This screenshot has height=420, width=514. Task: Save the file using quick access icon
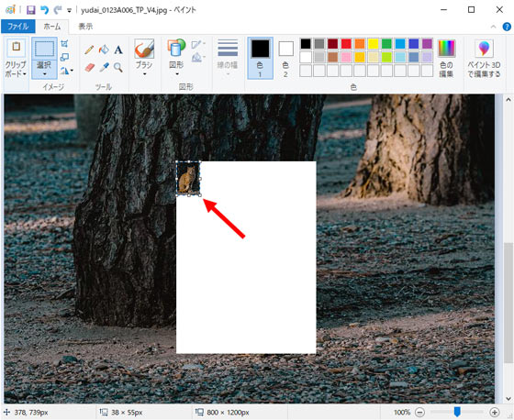[31, 10]
